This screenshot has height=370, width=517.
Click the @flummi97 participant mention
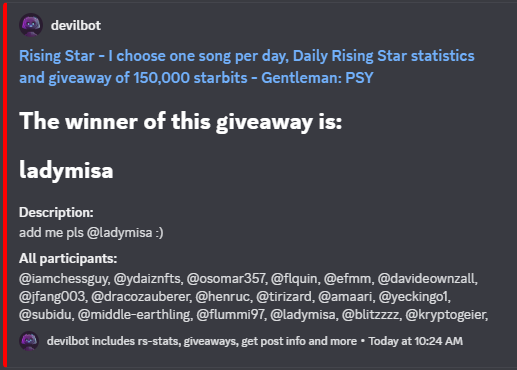[x=231, y=314]
